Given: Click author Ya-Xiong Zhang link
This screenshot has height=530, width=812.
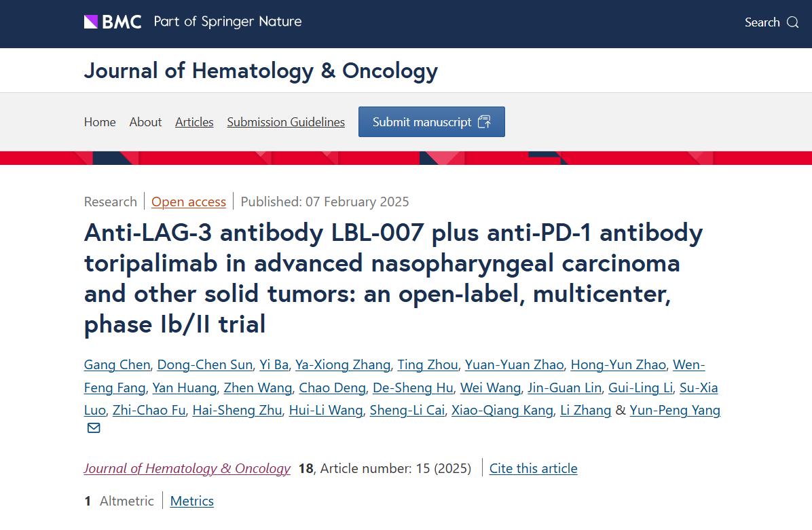Looking at the screenshot, I should 343,365.
